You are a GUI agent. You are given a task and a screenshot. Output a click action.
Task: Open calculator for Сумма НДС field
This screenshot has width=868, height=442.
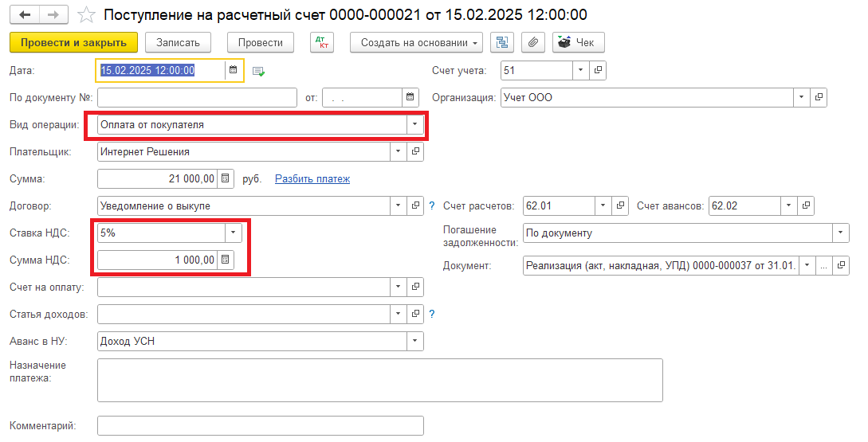[226, 260]
